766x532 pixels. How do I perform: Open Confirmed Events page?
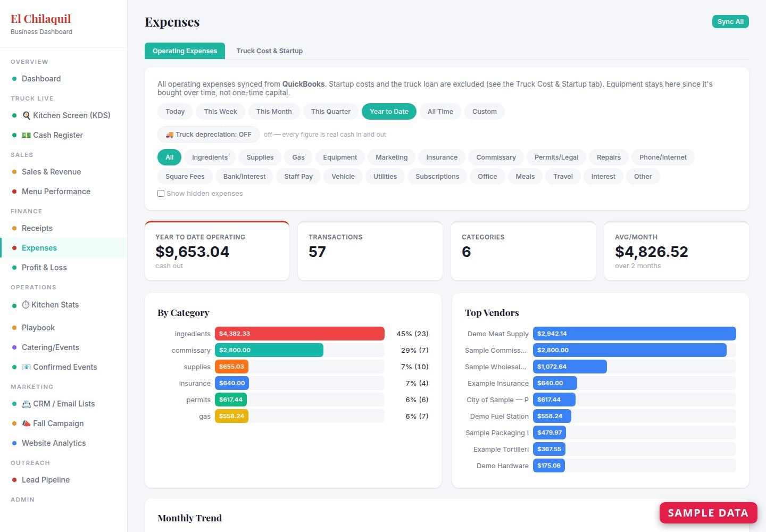coord(63,367)
